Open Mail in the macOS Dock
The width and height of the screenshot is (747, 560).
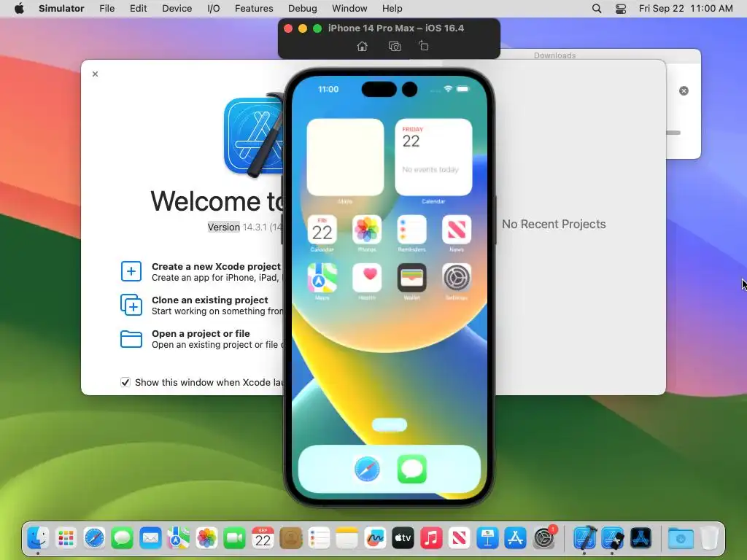(x=150, y=539)
